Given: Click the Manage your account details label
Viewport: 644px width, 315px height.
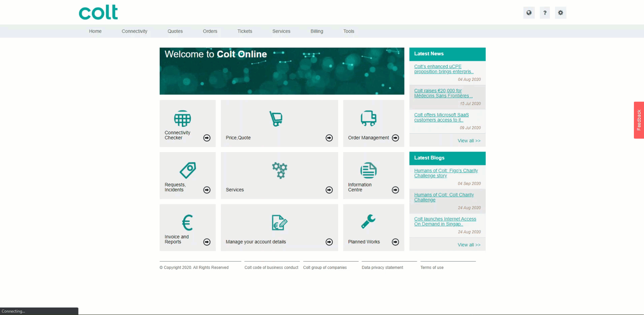Looking at the screenshot, I should (x=256, y=242).
